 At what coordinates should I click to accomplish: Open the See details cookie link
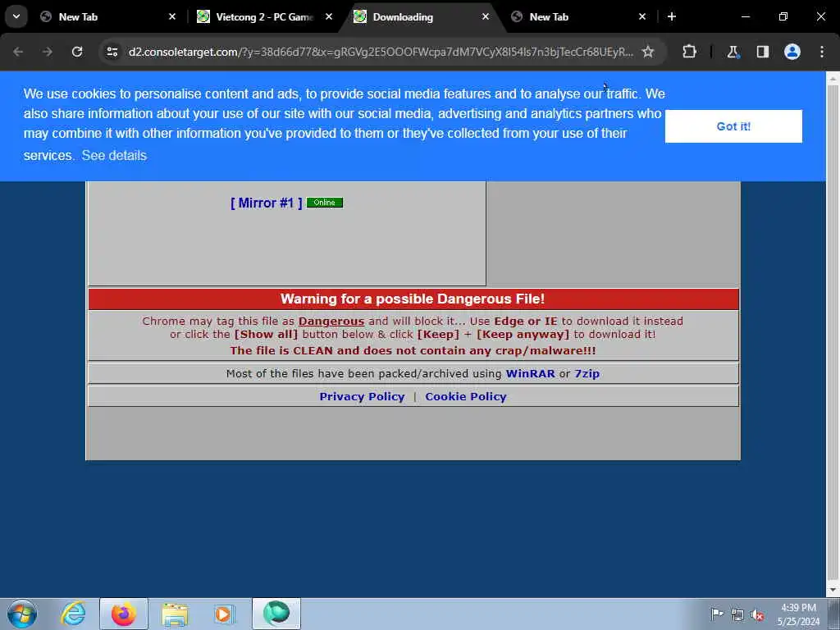[x=114, y=155]
